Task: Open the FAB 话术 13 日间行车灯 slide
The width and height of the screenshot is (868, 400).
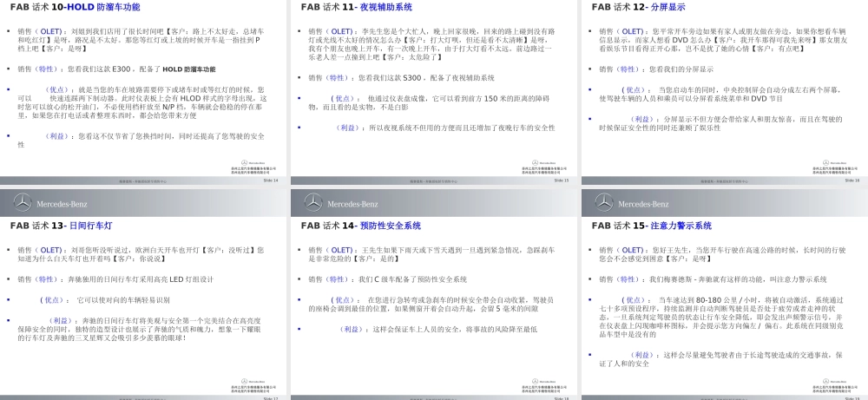Action: [x=143, y=294]
